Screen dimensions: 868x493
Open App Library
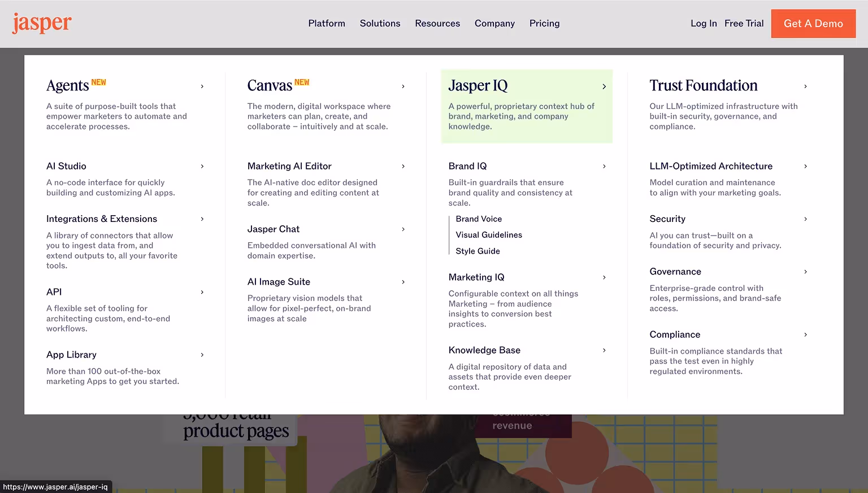71,355
